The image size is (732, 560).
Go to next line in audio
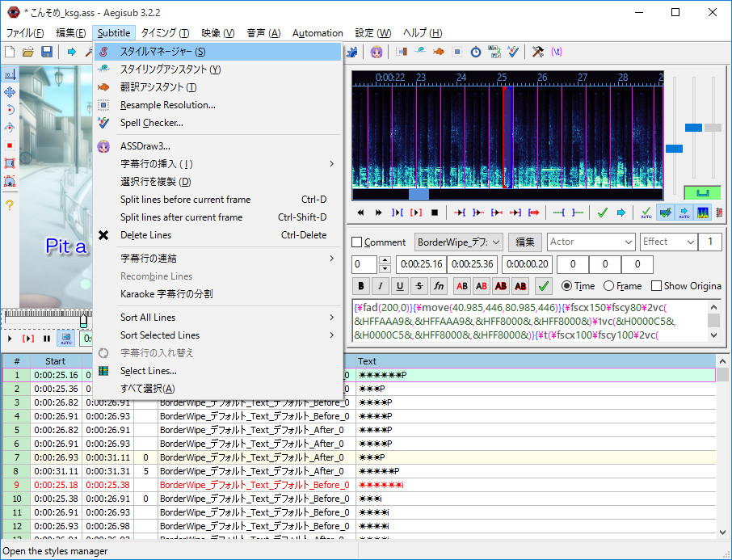(379, 213)
